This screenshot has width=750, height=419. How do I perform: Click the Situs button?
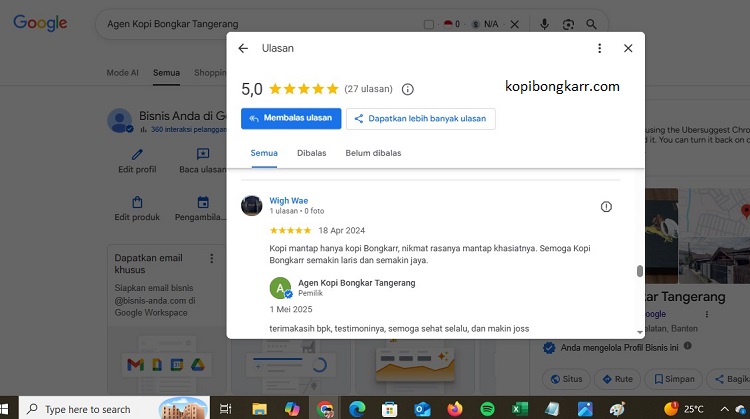pyautogui.click(x=566, y=379)
